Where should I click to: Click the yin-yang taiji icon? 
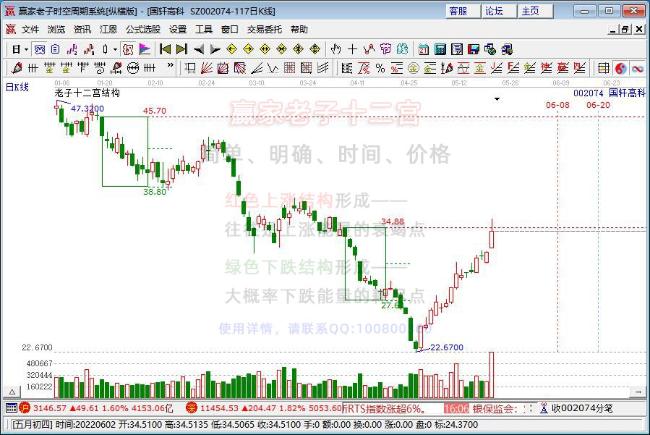coord(621,68)
